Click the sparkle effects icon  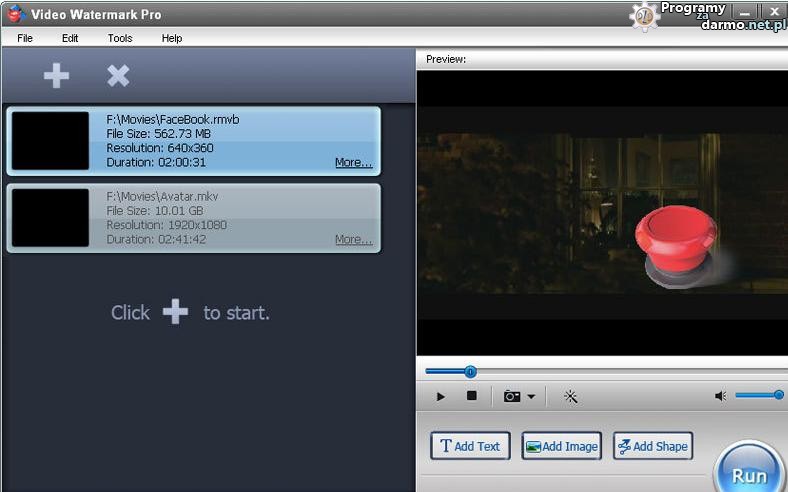(571, 396)
